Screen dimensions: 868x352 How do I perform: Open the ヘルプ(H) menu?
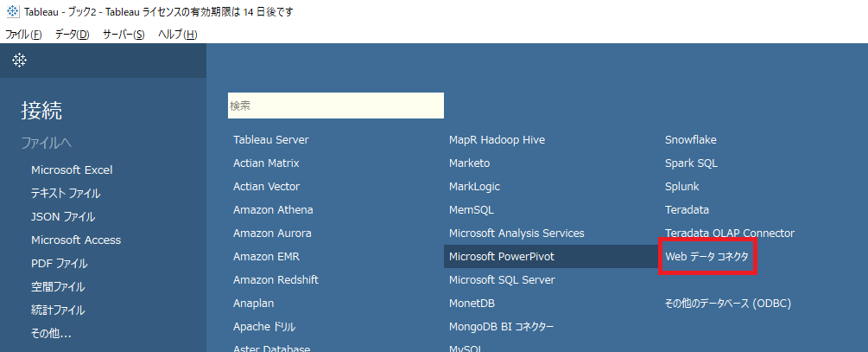tap(177, 35)
